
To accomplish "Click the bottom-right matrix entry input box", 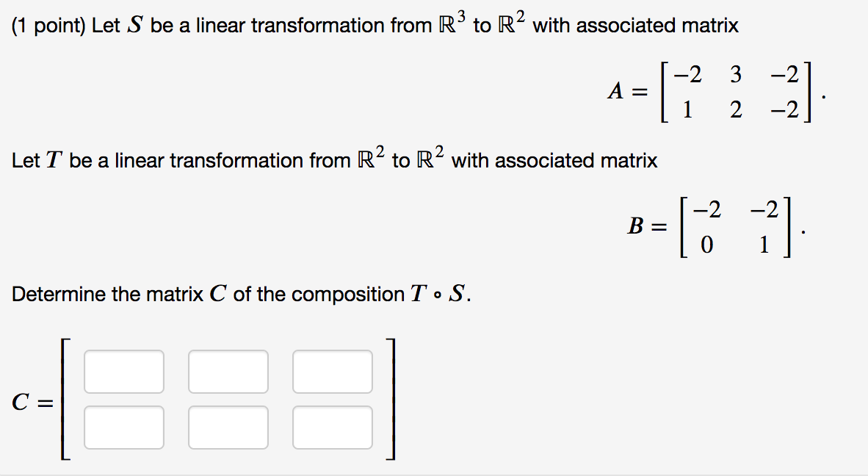I will pos(332,426).
